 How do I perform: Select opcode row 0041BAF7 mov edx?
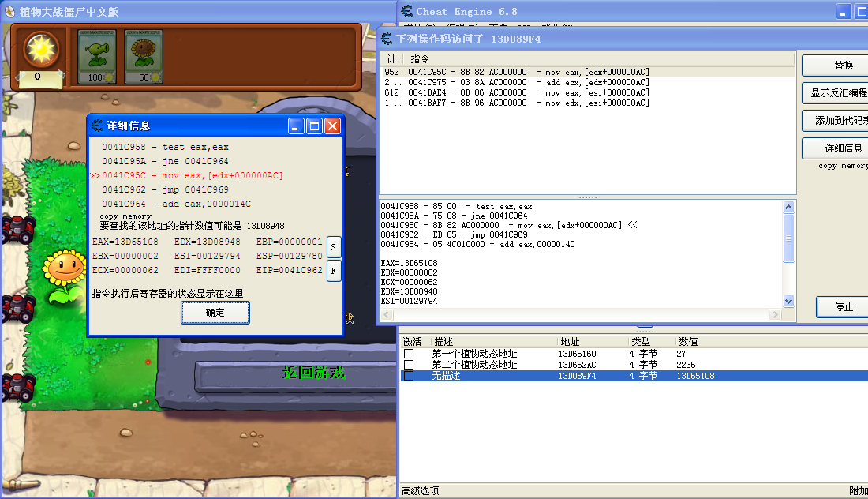pos(588,103)
